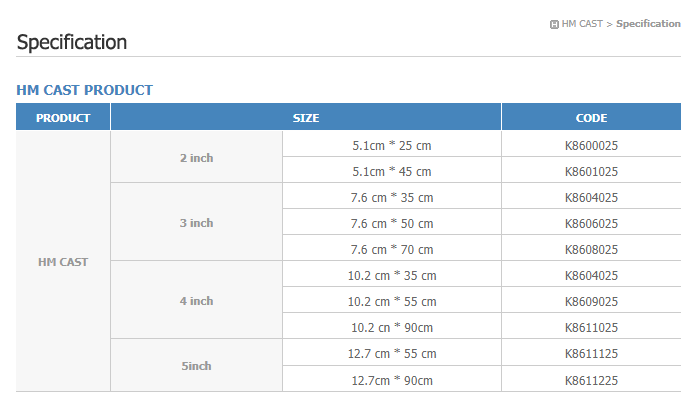Open the HM CAST breadcrumb link
Screen dimensions: 692x399
coord(582,24)
